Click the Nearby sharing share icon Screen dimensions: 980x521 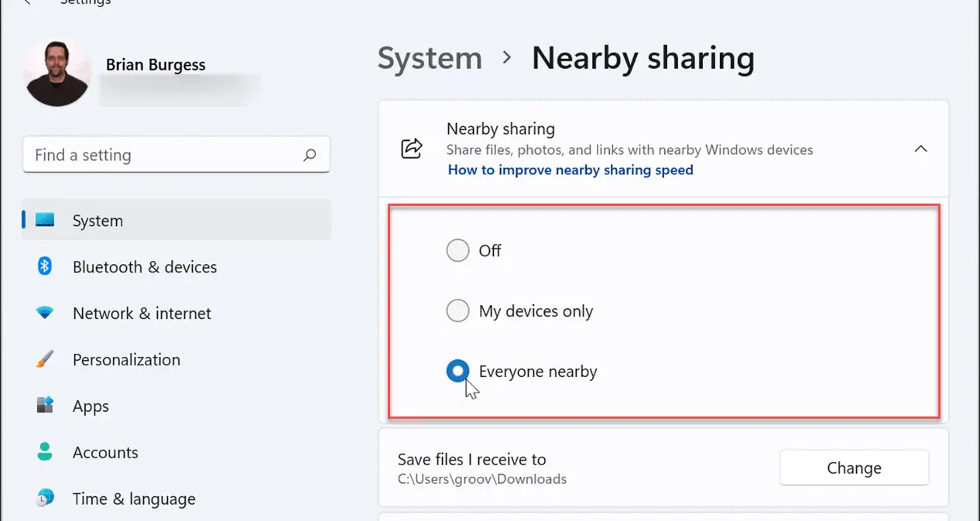412,149
